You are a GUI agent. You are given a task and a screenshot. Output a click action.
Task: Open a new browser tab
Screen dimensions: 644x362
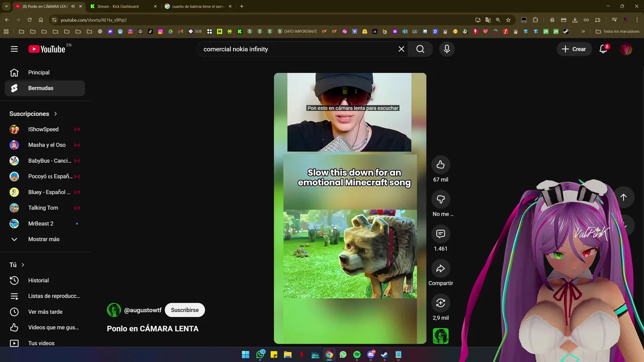242,7
